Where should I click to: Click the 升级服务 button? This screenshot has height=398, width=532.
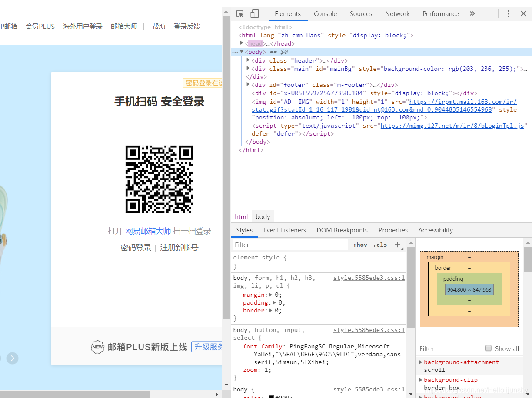pyautogui.click(x=207, y=346)
